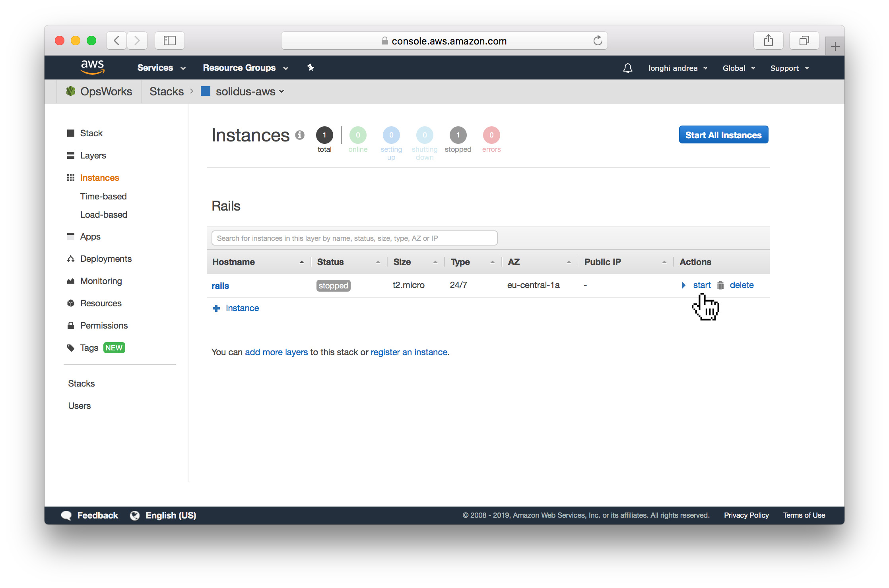The image size is (889, 588).
Task: Click the register an instance link
Action: [408, 352]
